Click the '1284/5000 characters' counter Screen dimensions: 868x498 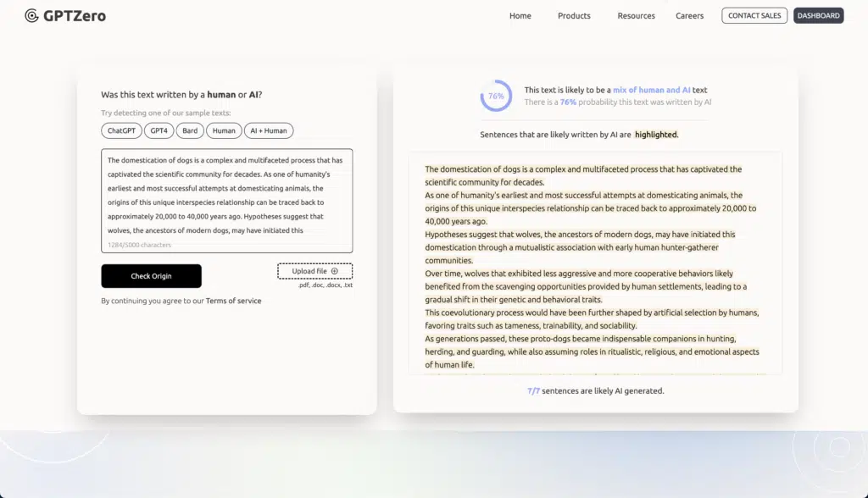point(140,245)
